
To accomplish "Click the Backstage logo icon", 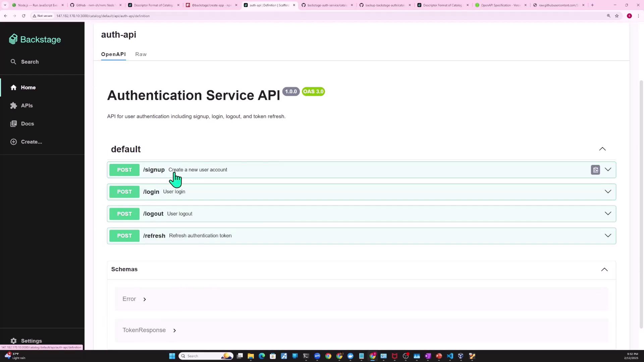I will click(x=13, y=39).
